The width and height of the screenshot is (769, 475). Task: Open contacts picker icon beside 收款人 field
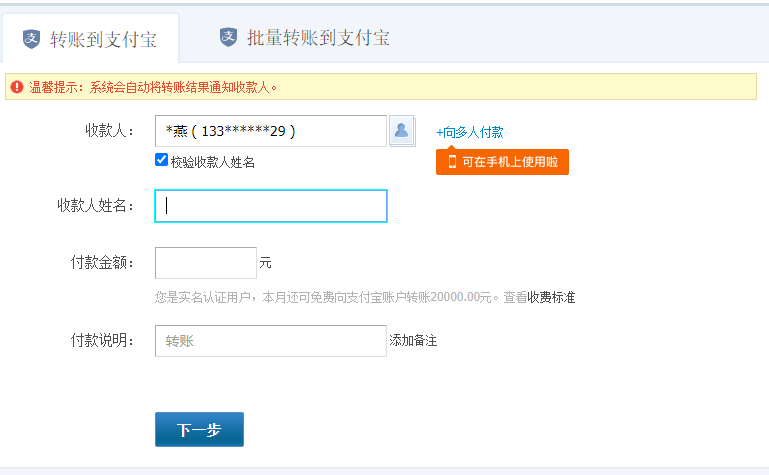pos(402,131)
